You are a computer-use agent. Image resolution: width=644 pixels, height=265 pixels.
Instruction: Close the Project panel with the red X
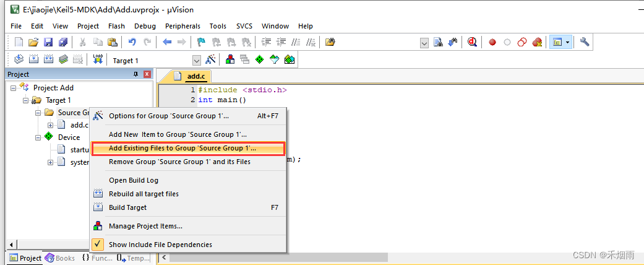147,74
